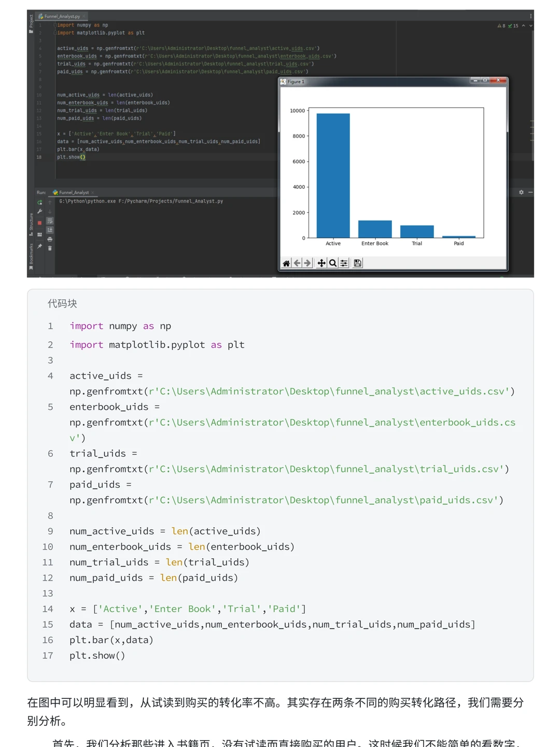Screen dimensions: 560x747
Task: Close the Figure 1 window
Action: tap(498, 80)
